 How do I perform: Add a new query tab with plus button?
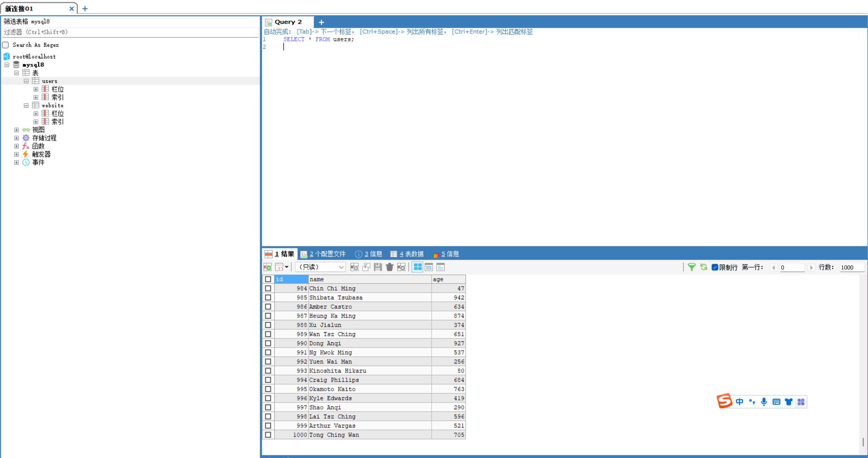point(321,22)
